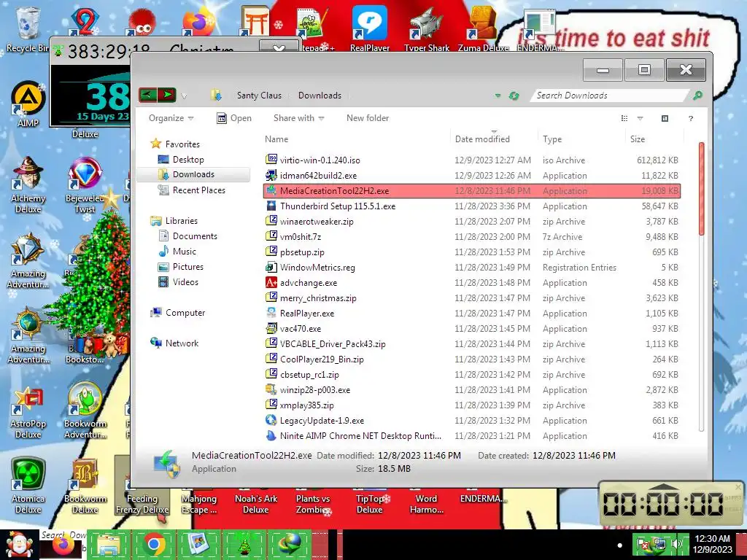Open the Alchemy Deluxe desktop shortcut

pyautogui.click(x=28, y=184)
